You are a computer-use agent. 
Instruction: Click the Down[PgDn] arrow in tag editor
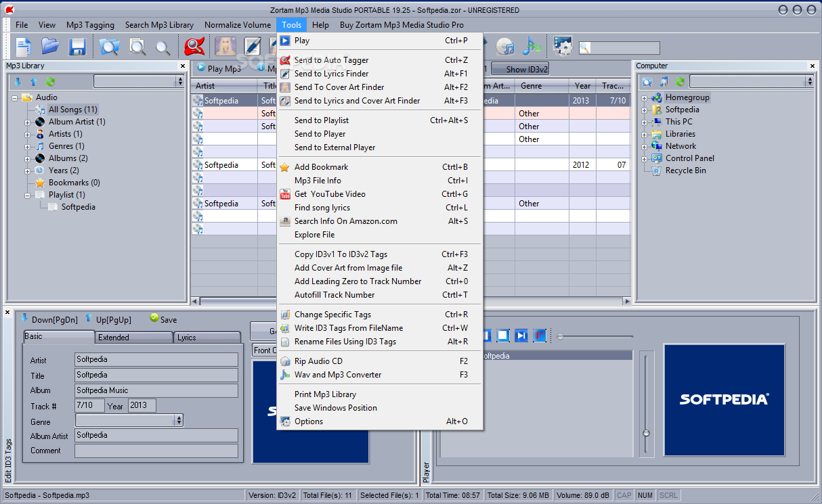coord(25,318)
